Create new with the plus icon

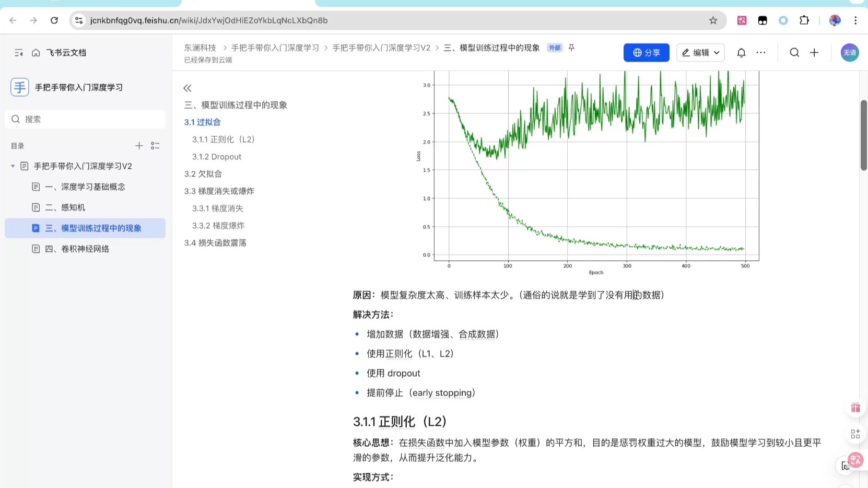(814, 53)
